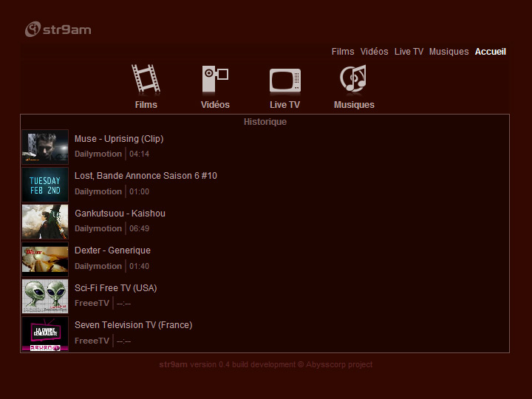Click Dailymotion source under Dexter - Generique

98,266
